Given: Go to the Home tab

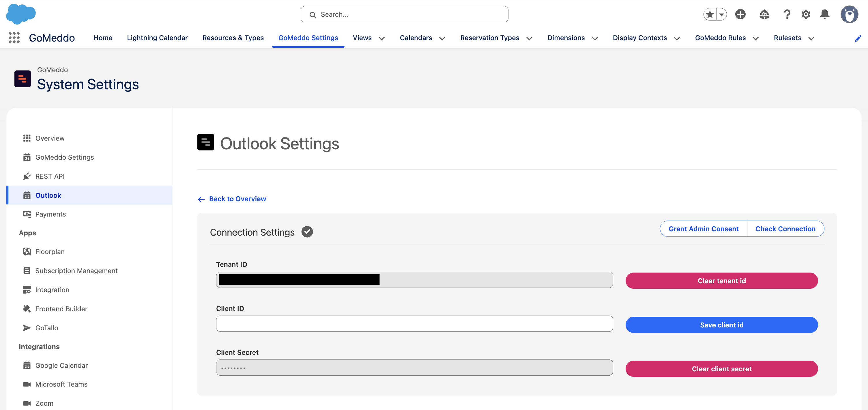Looking at the screenshot, I should coord(103,38).
